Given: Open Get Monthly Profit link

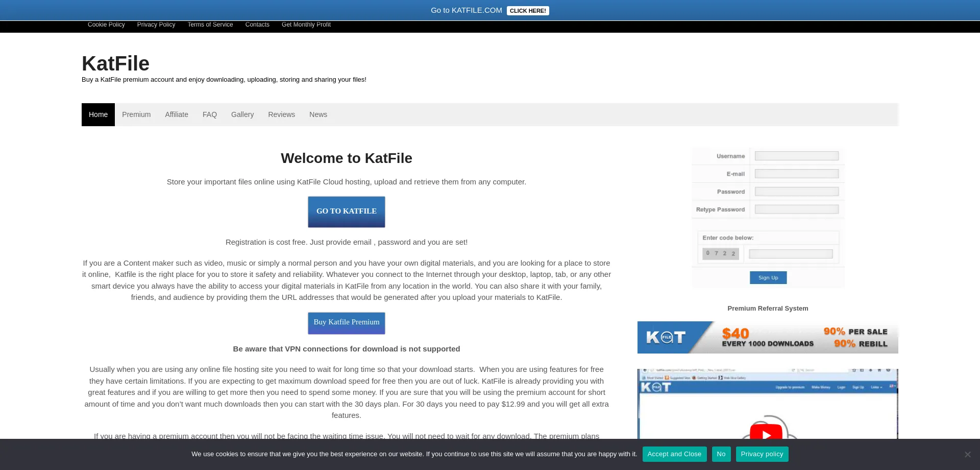Looking at the screenshot, I should (x=306, y=25).
